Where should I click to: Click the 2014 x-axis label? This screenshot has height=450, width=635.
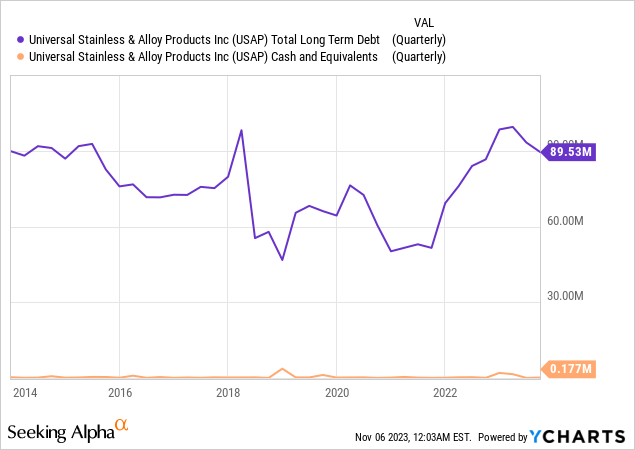pyautogui.click(x=25, y=392)
